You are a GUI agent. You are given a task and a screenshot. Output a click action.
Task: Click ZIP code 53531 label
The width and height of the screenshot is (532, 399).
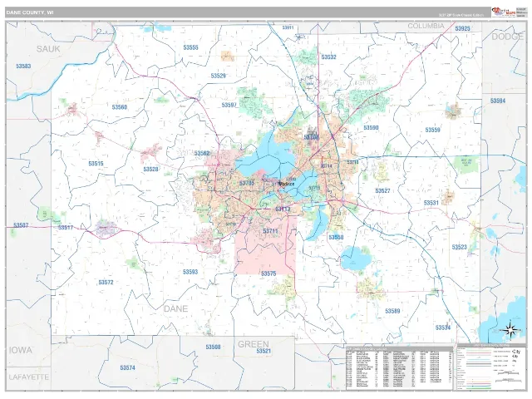coord(431,203)
